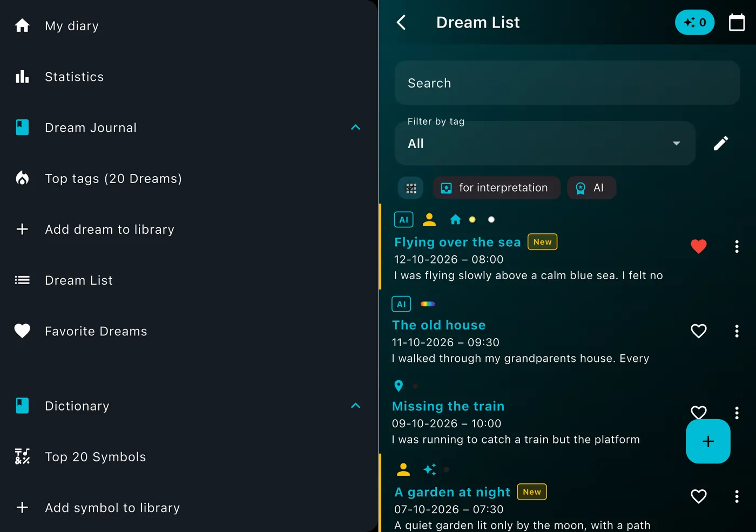
Task: Open the Missing the train dream
Action: point(448,406)
